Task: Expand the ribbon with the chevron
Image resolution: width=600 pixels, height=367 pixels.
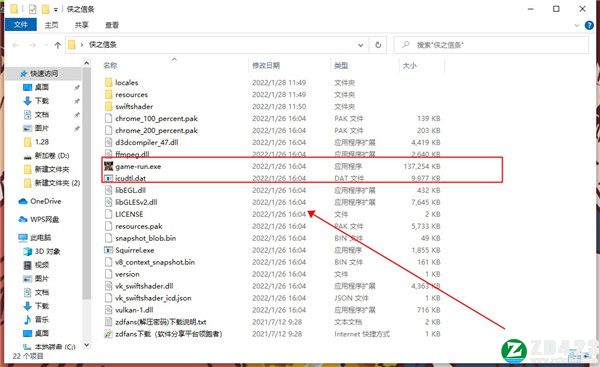Action: point(577,26)
